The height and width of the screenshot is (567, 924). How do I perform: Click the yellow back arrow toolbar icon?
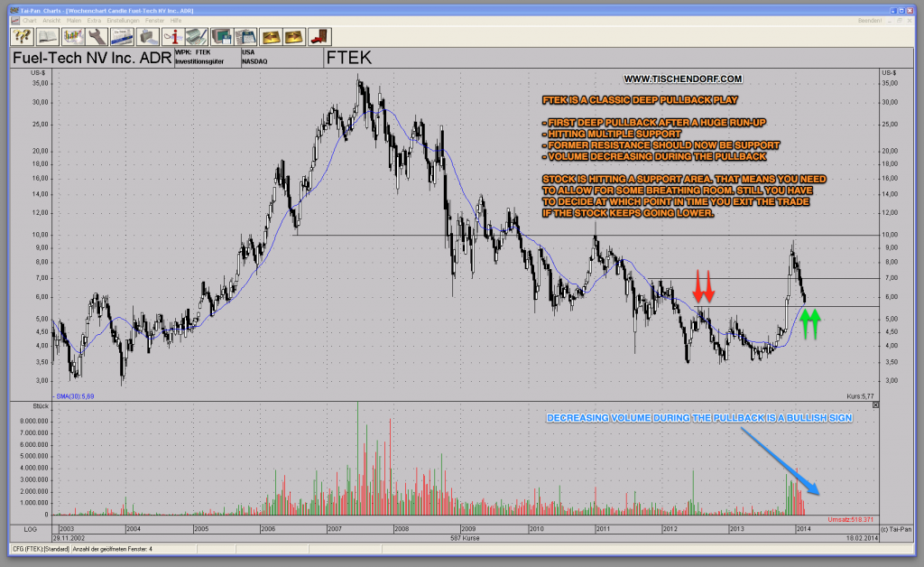pyautogui.click(x=270, y=36)
